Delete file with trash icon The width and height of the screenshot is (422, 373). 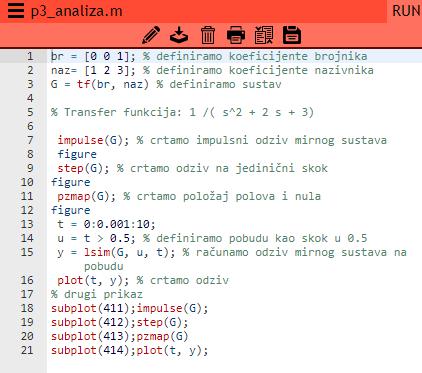tap(208, 35)
